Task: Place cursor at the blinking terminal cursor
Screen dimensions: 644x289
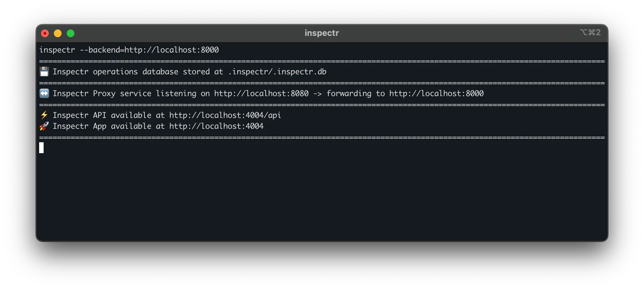Action: coord(41,148)
